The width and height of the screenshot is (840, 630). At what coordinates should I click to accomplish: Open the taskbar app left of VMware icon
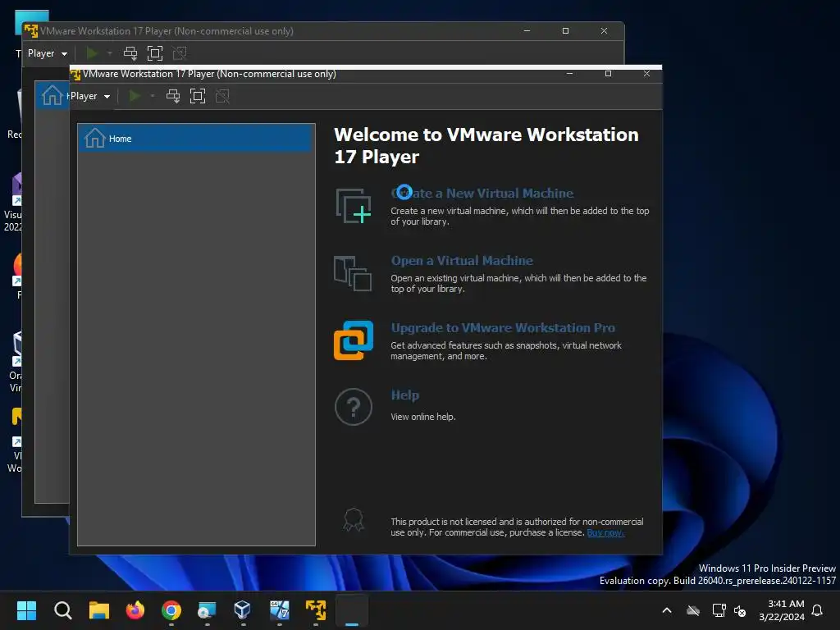(279, 610)
